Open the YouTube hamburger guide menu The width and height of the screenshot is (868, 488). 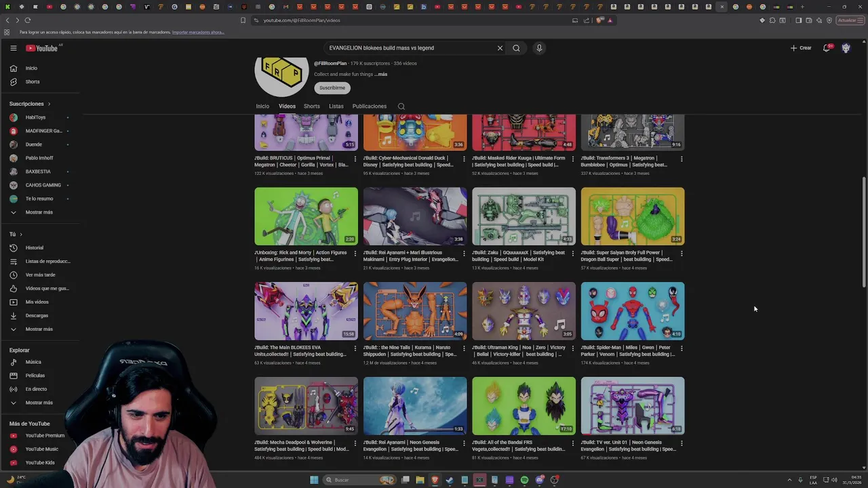13,48
